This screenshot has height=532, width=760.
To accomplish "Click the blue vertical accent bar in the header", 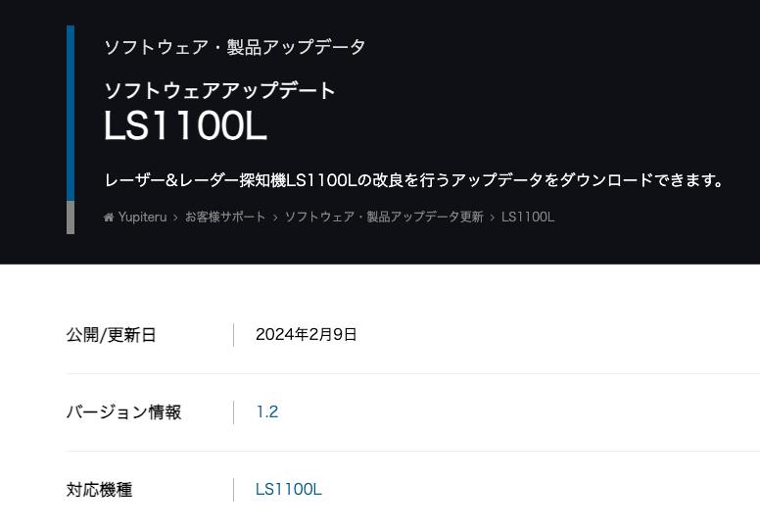I will coord(71,113).
